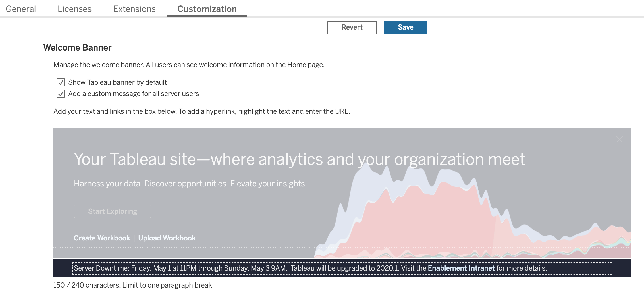Screen dimensions: 644x295
Task: Click the Start Exploring button
Action: (113, 211)
